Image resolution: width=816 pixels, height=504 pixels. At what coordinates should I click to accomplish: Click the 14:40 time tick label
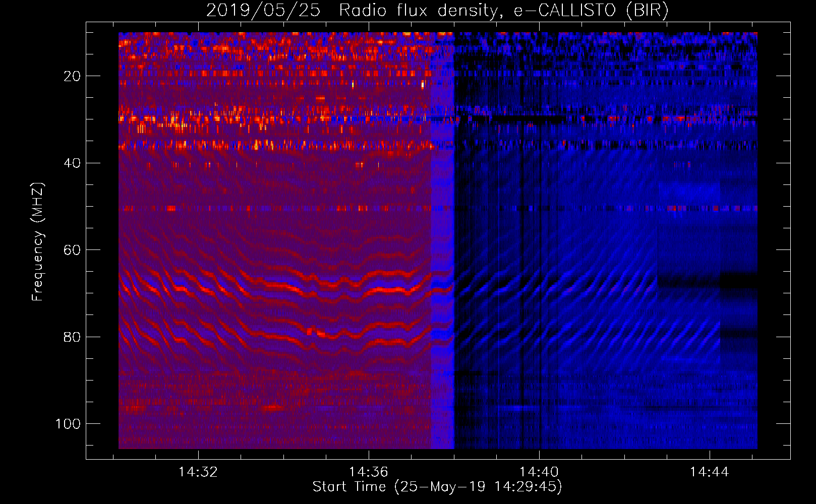(539, 472)
